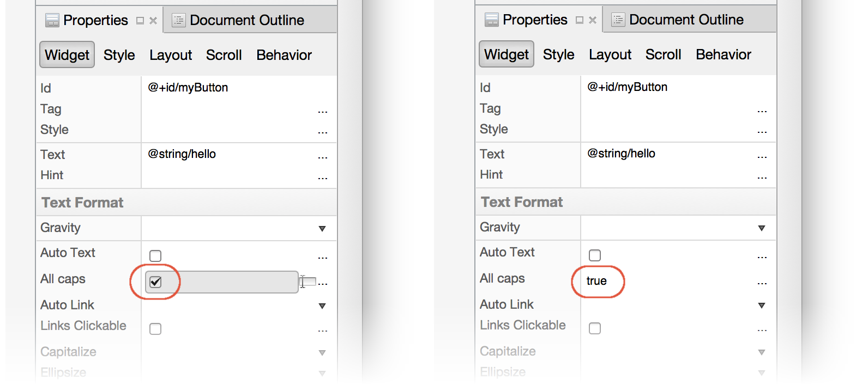Switch to Style tab in left panel

(x=119, y=55)
